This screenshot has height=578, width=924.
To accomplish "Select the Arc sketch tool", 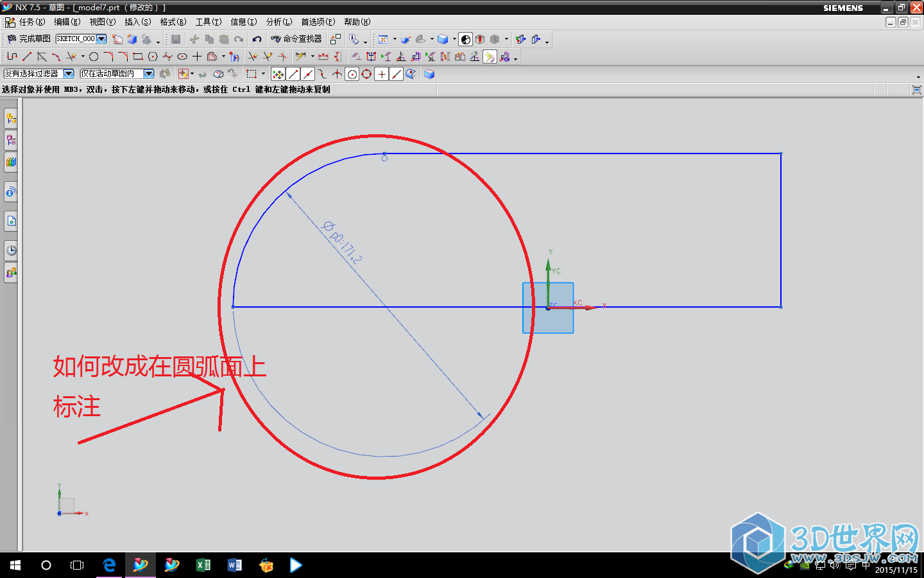I will (56, 57).
